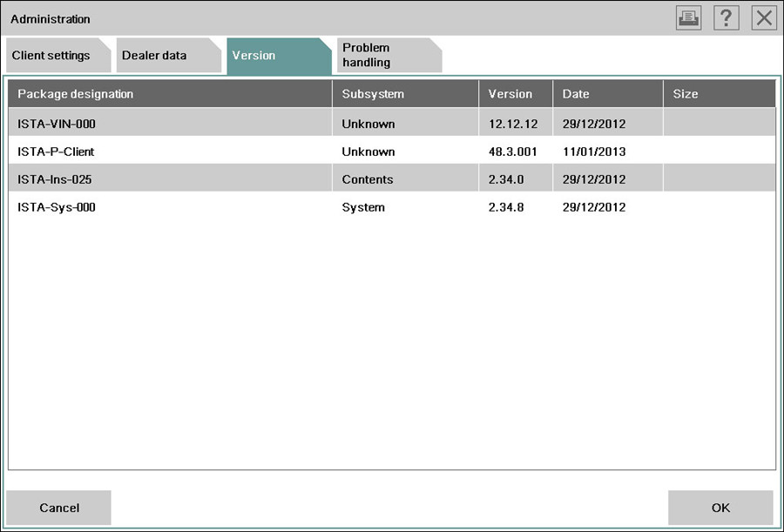
Task: Confirm with the OK button
Action: click(720, 508)
